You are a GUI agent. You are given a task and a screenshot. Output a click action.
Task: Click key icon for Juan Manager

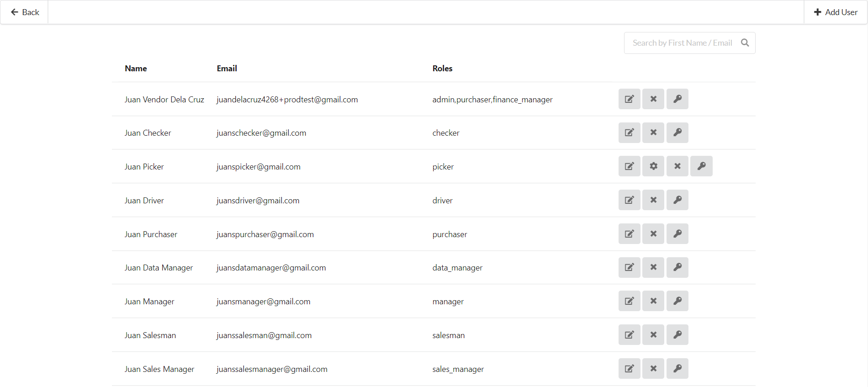click(x=677, y=301)
